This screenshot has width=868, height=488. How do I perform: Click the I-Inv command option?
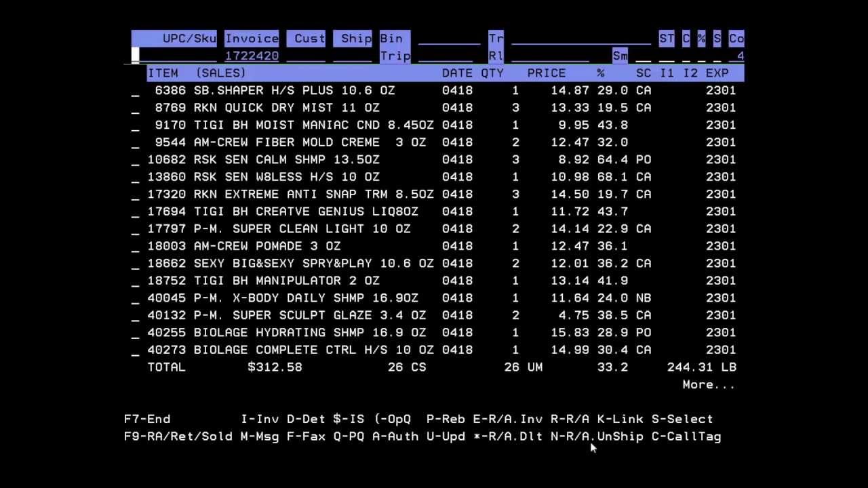[x=259, y=420]
